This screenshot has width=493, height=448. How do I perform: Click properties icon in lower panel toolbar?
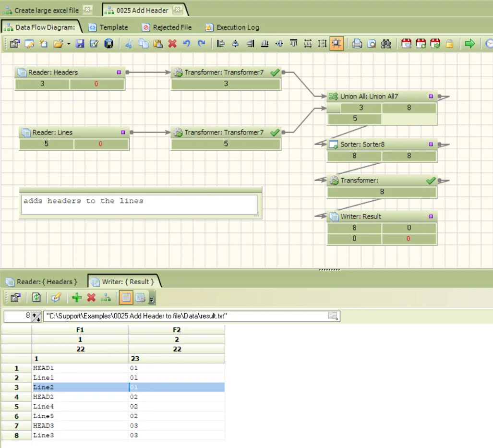point(15,297)
